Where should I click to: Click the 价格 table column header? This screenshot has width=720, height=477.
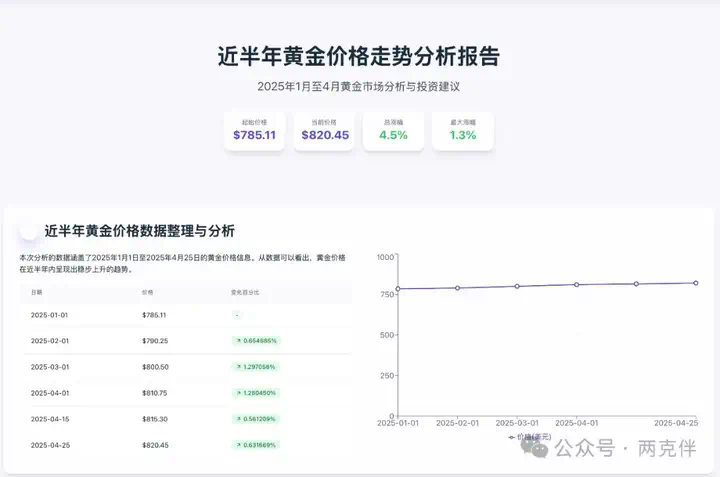[147, 292]
